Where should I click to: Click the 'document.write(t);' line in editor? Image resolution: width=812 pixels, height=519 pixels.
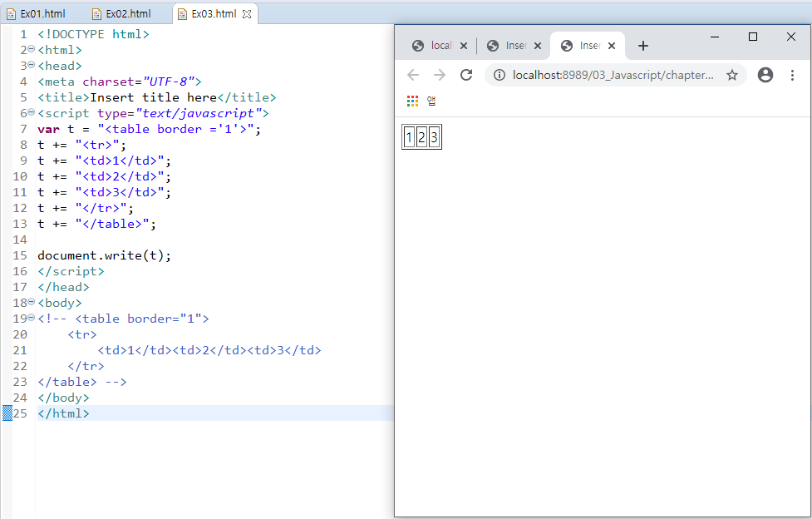click(x=104, y=255)
